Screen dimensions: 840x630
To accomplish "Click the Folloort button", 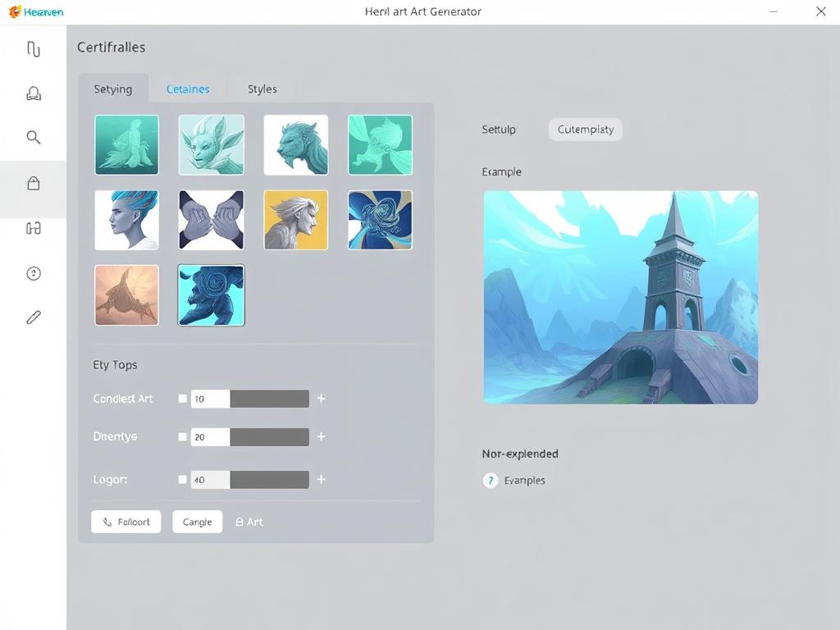I will pyautogui.click(x=126, y=522).
